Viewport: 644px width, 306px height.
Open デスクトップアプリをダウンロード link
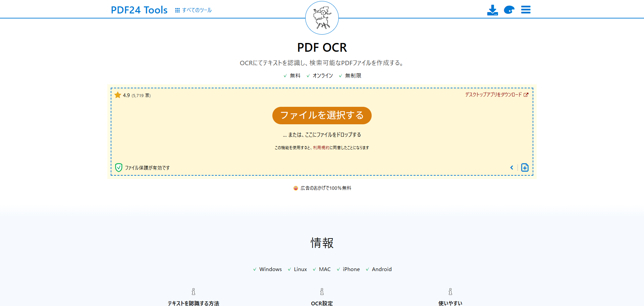point(497,95)
